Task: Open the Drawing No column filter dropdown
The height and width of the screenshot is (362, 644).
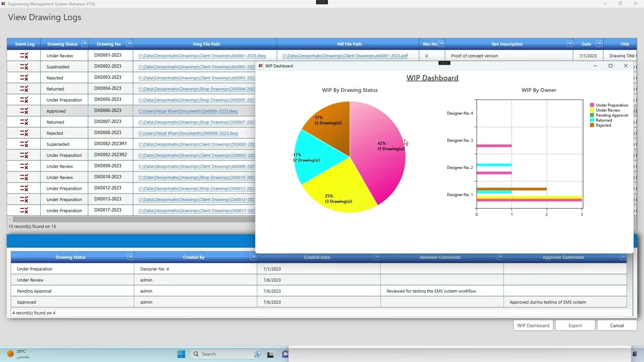Action: (x=129, y=44)
